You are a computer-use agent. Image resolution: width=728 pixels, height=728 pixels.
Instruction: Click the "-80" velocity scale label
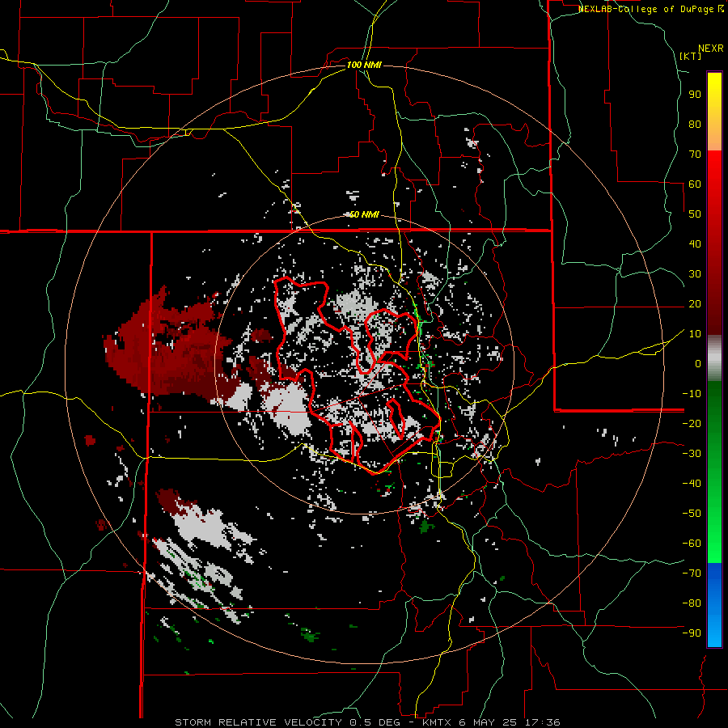click(692, 603)
